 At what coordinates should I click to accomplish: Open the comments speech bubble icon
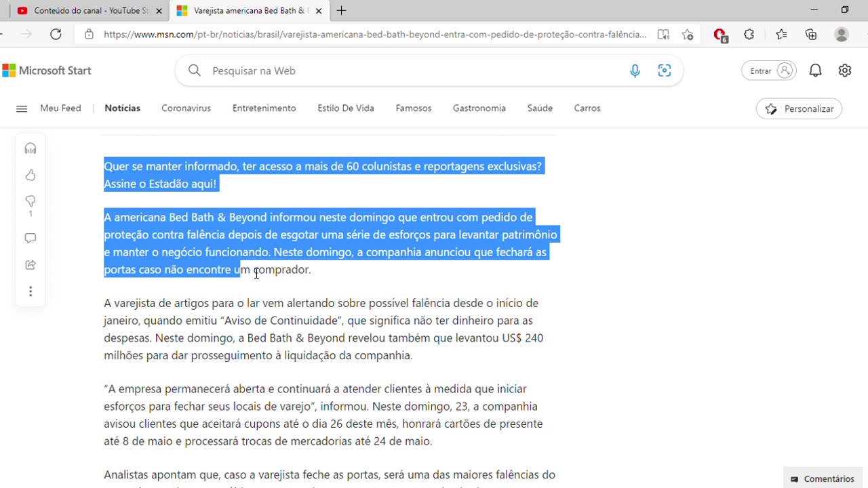pyautogui.click(x=31, y=238)
